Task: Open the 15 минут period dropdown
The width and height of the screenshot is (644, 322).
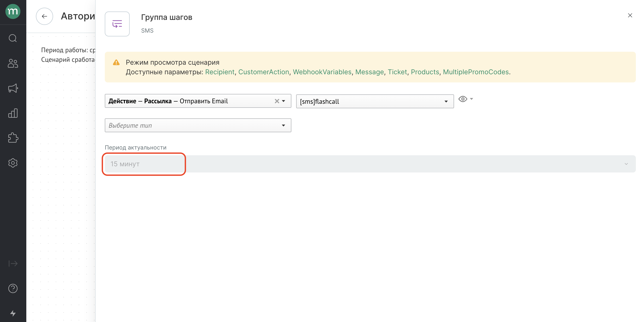Action: click(x=370, y=164)
